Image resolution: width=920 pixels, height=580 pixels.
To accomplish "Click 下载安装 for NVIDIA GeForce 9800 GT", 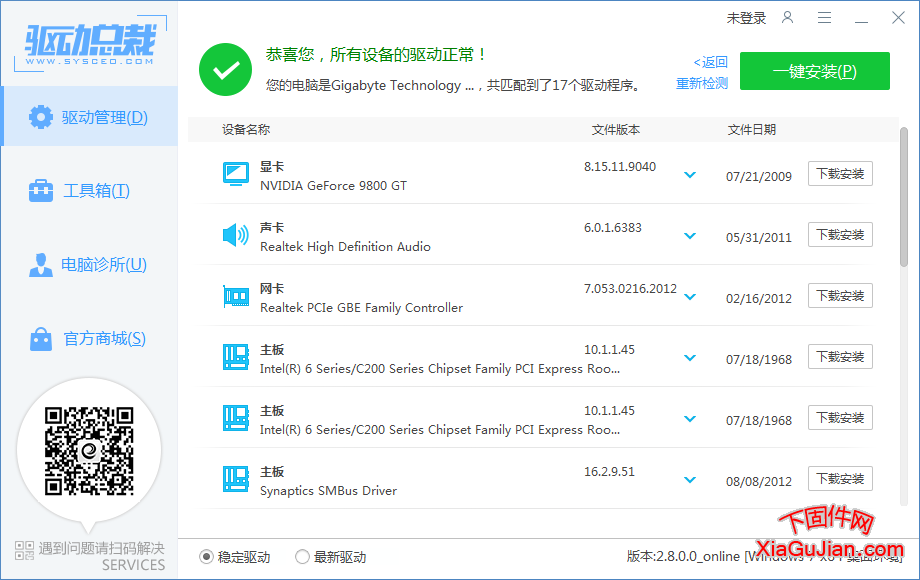I will tap(840, 174).
